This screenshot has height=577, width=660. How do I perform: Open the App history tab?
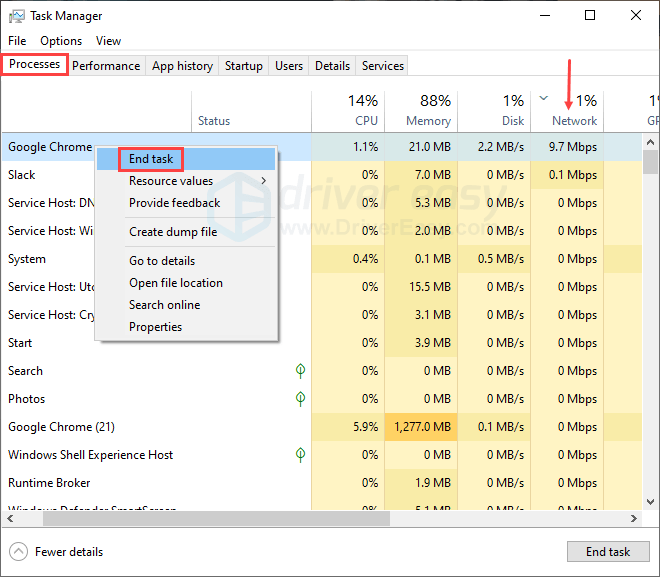[182, 66]
